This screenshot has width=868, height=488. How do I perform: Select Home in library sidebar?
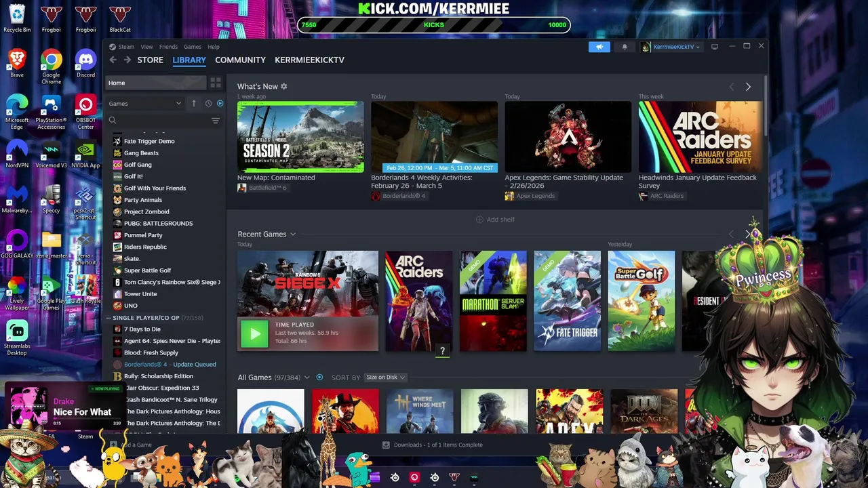155,83
